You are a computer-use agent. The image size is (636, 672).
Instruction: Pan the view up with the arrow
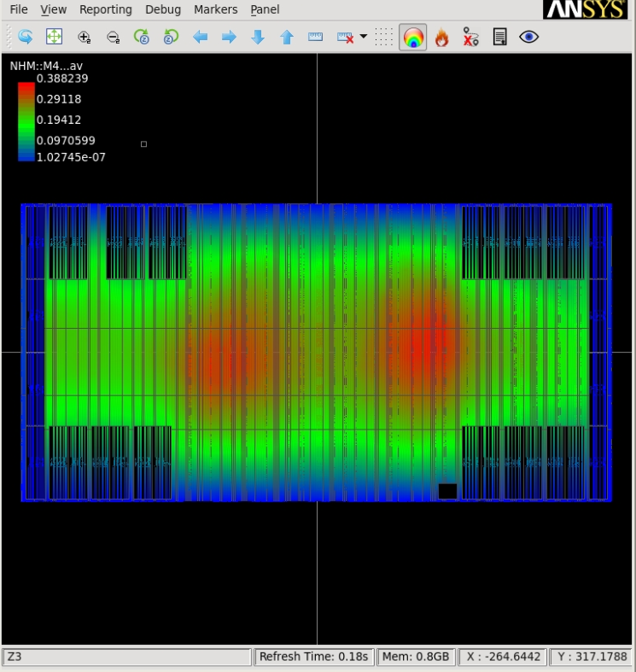pyautogui.click(x=287, y=37)
